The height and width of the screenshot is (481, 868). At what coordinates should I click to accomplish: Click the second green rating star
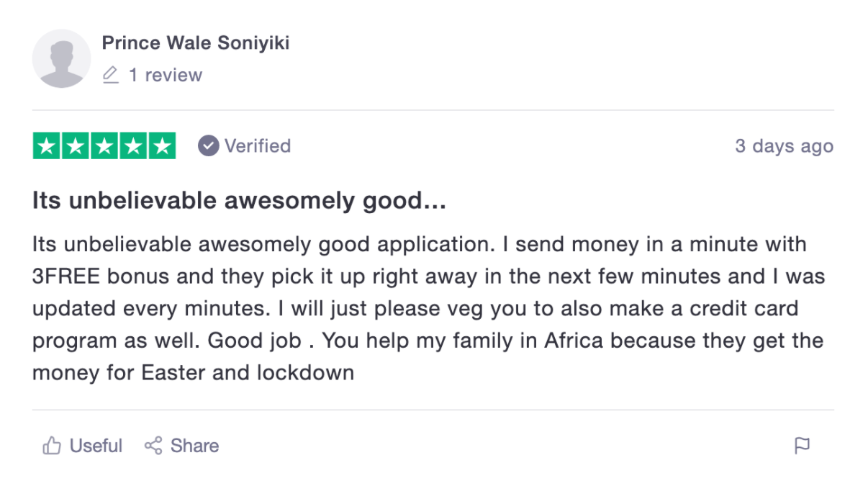[x=76, y=146]
